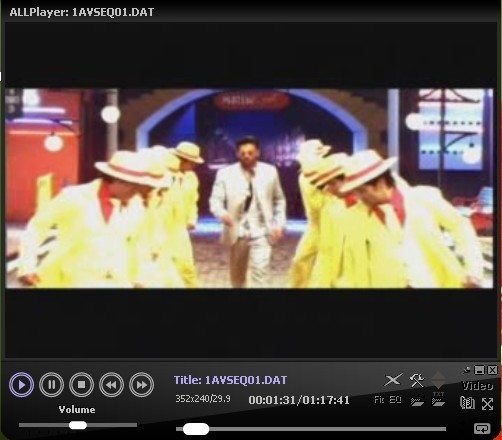Click the 352x240/29.9 resolution info
The width and height of the screenshot is (502, 440).
click(203, 399)
